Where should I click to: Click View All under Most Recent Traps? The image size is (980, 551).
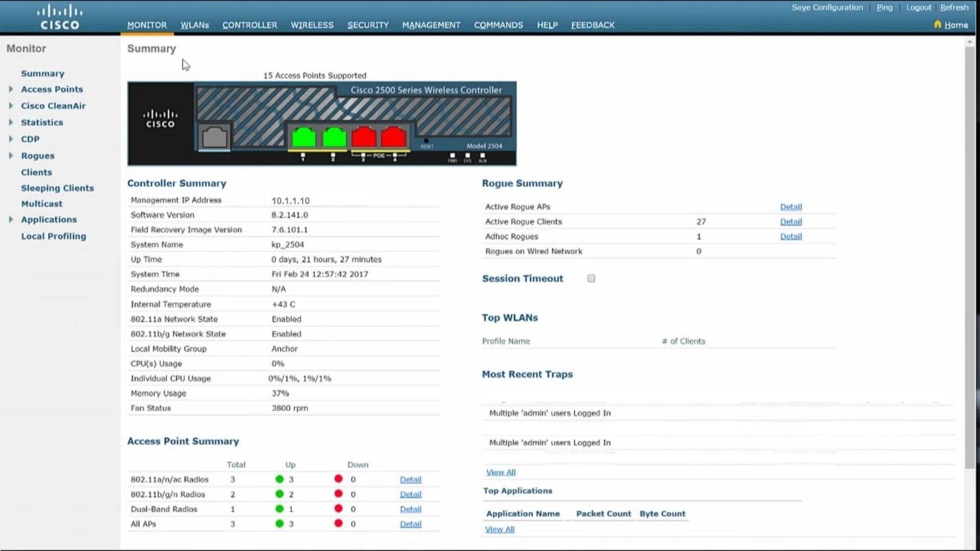(x=501, y=472)
